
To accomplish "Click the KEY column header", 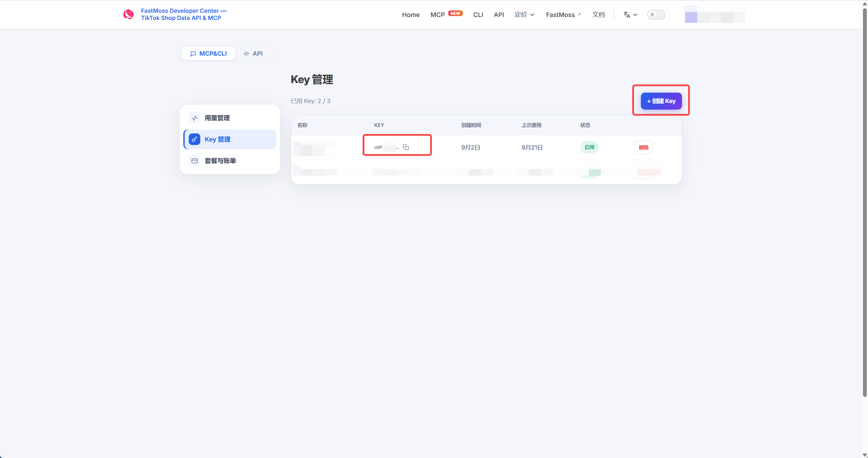I will (379, 125).
